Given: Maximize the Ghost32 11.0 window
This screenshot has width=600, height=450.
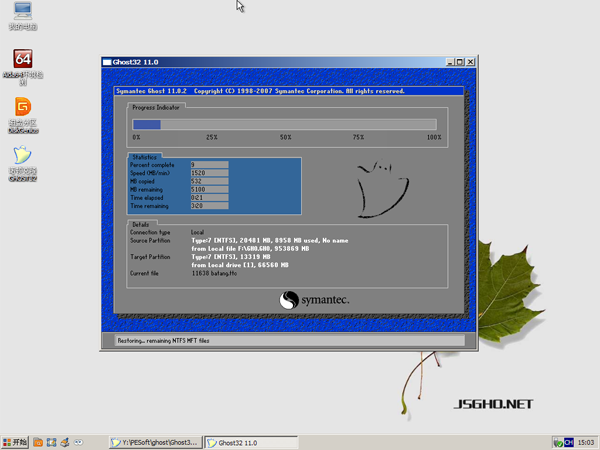Looking at the screenshot, I should [x=459, y=62].
